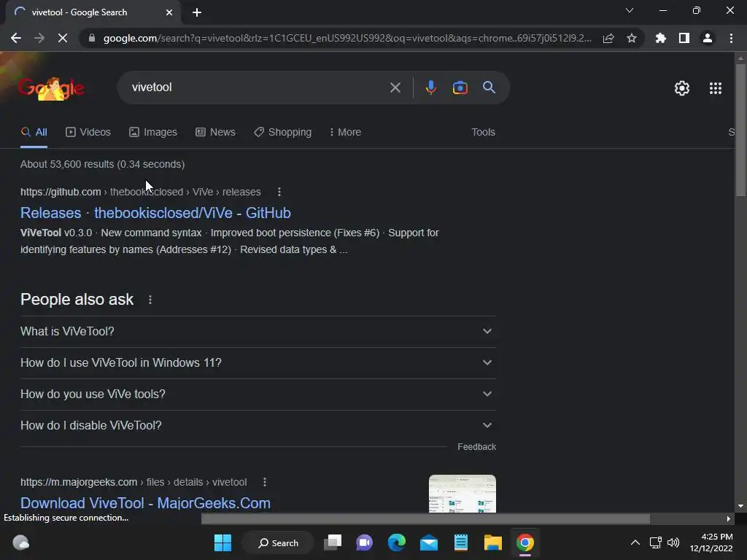Viewport: 747px width, 560px height.
Task: Stop loading the page
Action: coord(63,38)
